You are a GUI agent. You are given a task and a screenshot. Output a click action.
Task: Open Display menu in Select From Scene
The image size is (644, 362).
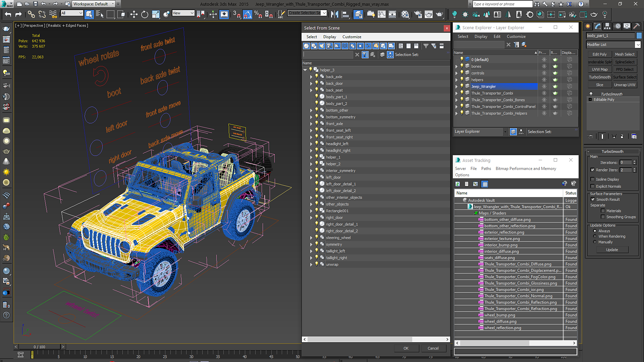(x=329, y=37)
